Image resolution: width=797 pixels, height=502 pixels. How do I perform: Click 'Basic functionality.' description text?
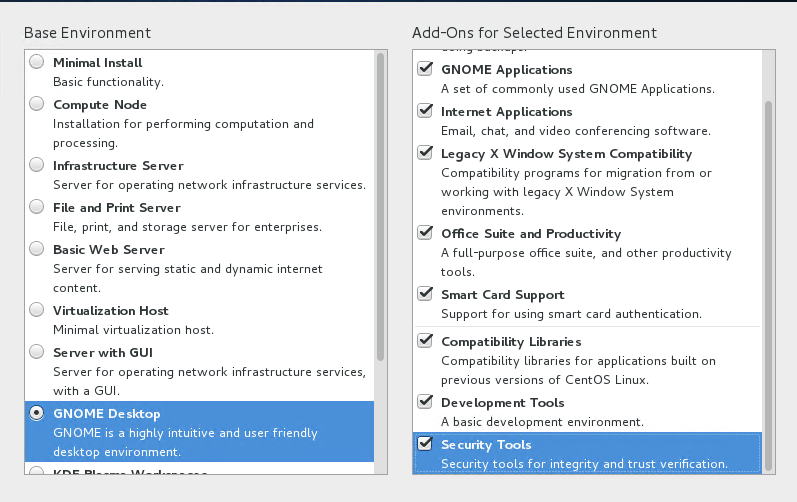pos(108,82)
